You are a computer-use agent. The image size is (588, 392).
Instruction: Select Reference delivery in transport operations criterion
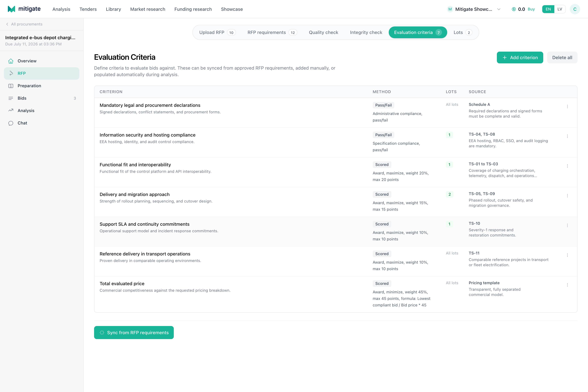point(145,254)
